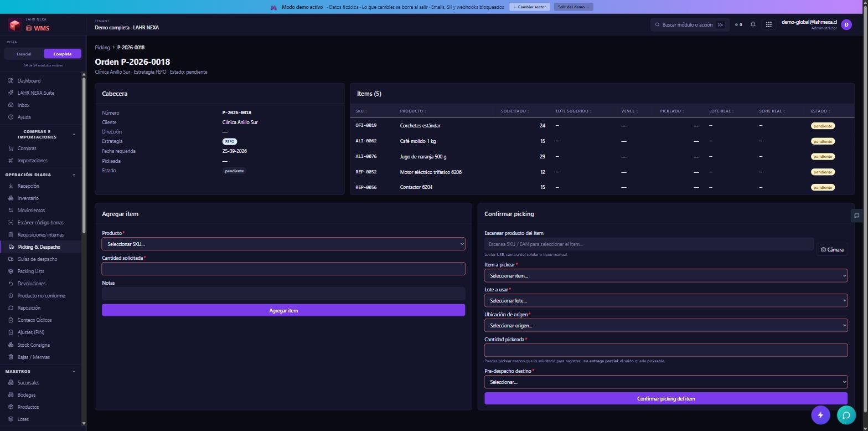The image size is (868, 431).
Task: Open Devoluciones module
Action: click(32, 284)
